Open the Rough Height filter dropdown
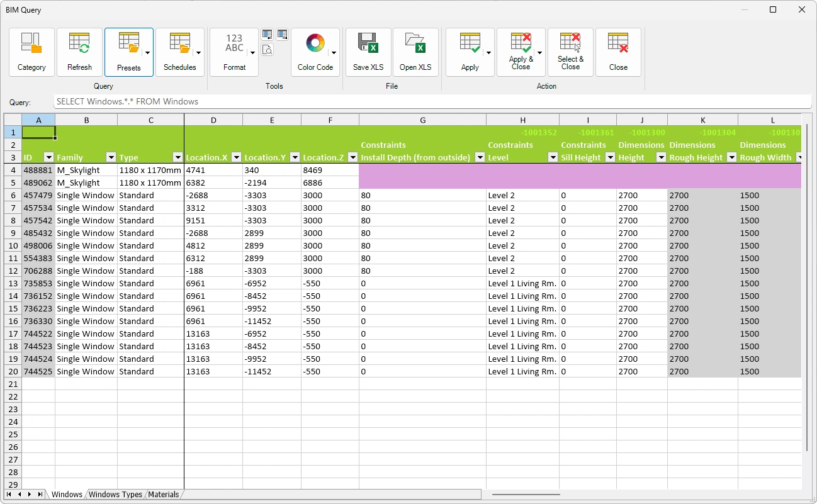The image size is (817, 504). pyautogui.click(x=731, y=157)
